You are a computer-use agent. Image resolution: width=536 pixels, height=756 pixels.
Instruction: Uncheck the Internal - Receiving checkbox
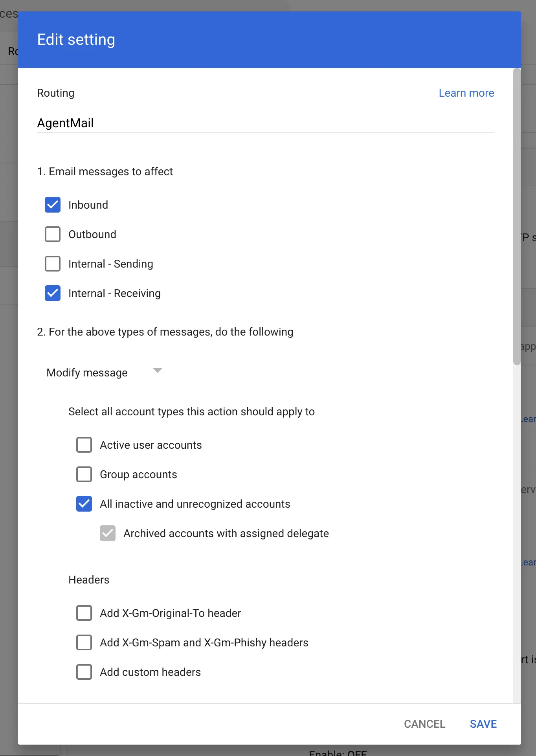tap(53, 293)
